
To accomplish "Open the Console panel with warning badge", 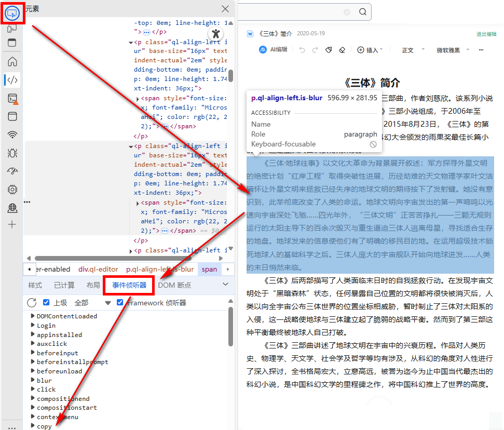I will pyautogui.click(x=12, y=99).
